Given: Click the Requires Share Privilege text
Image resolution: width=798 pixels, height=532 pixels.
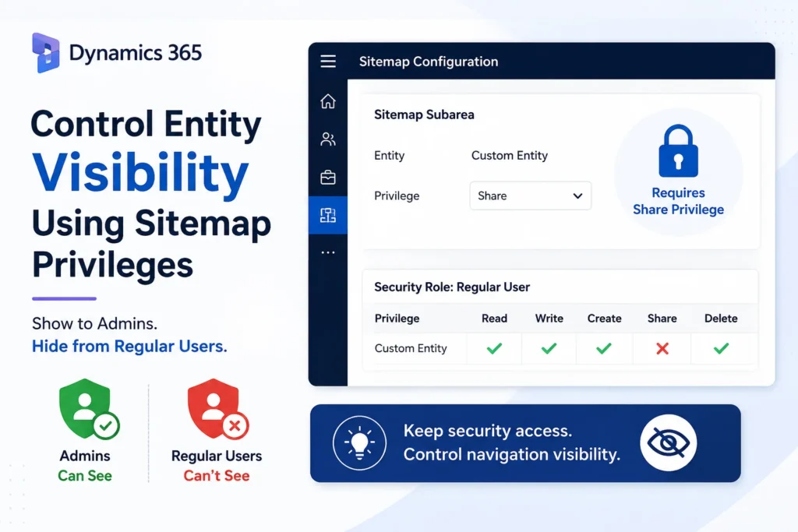Looking at the screenshot, I should 678,201.
